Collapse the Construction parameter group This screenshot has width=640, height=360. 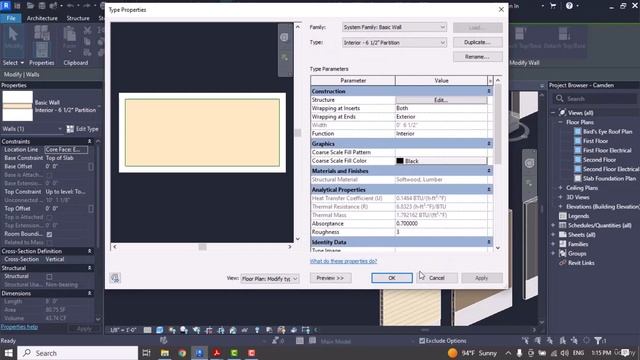coord(489,91)
